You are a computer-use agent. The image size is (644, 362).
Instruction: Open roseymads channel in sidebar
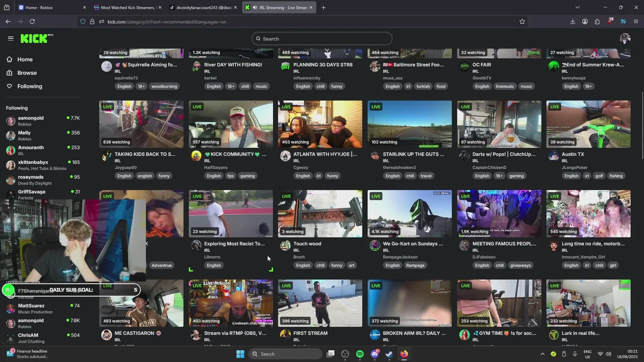[43, 179]
